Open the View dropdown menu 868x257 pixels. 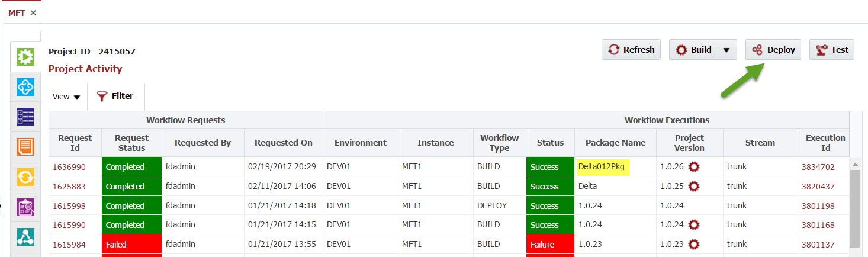(66, 97)
